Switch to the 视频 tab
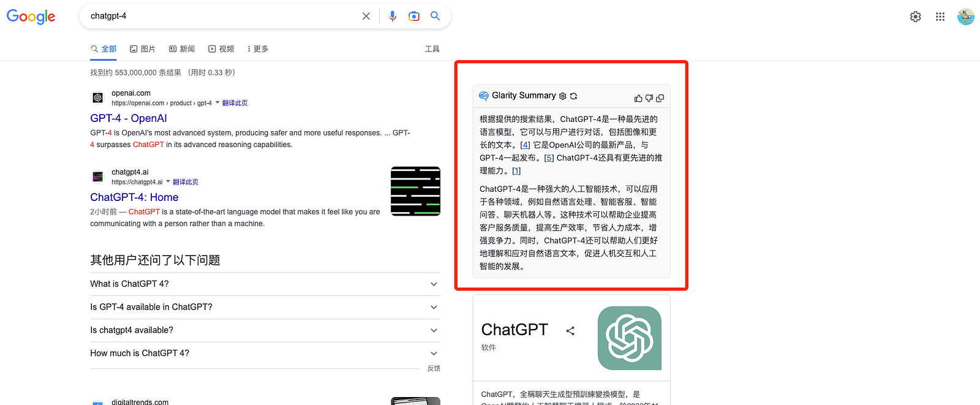This screenshot has height=405, width=980. pyautogui.click(x=221, y=49)
